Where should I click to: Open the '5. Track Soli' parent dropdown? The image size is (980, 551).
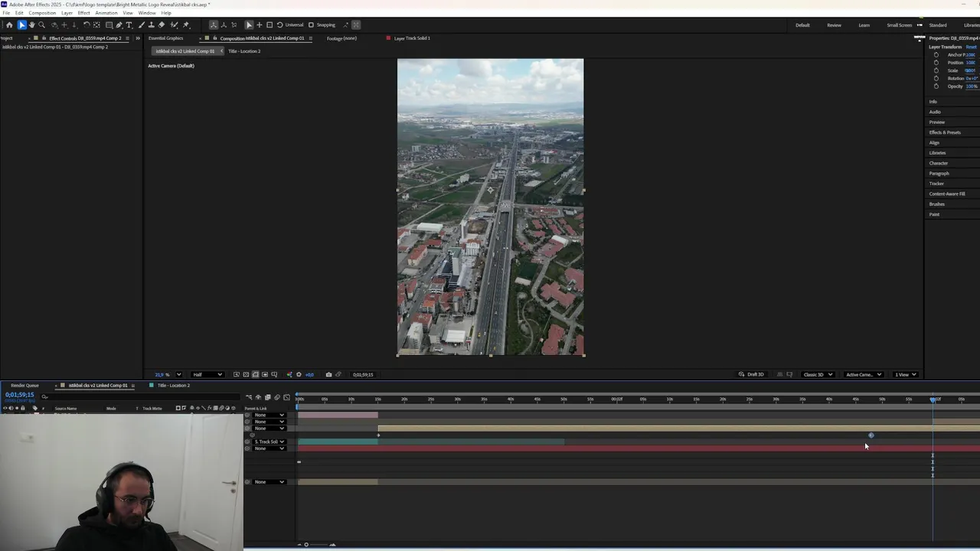(x=269, y=442)
